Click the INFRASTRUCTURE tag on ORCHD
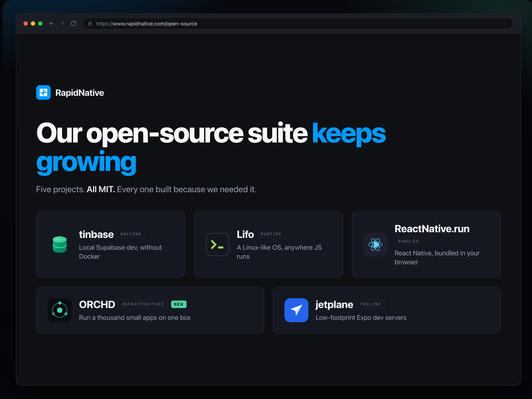Screen dimensions: 532x399 (x=143, y=304)
